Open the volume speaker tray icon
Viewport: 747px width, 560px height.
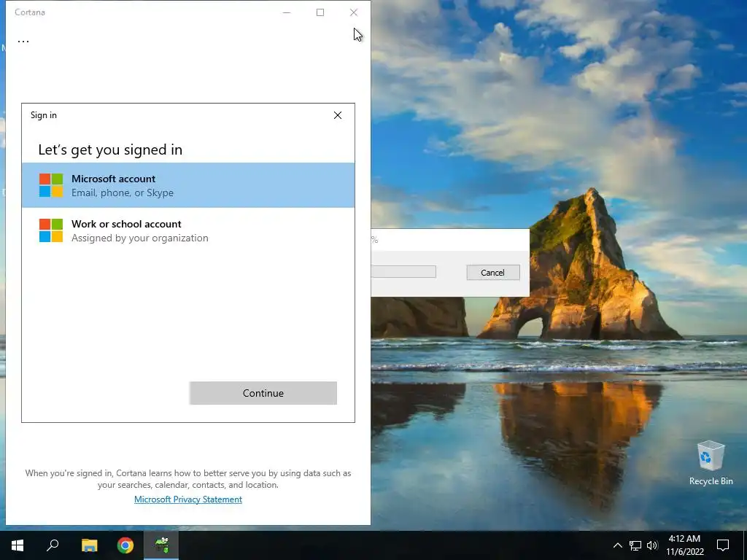tap(652, 545)
